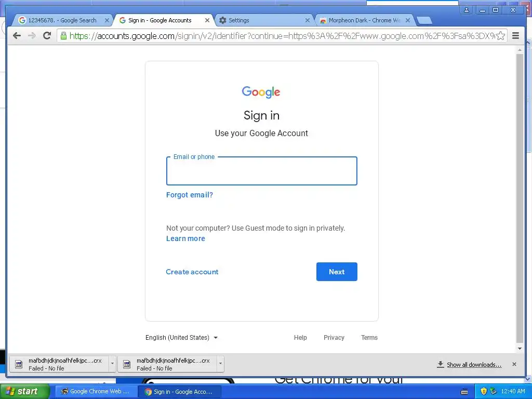Click the network connection tray icon
The height and width of the screenshot is (399, 532).
point(494,392)
